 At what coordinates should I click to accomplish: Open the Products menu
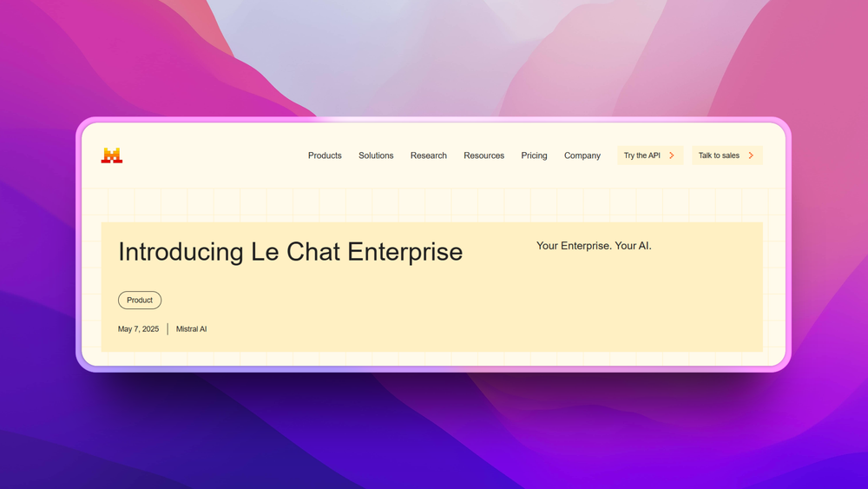(x=325, y=155)
